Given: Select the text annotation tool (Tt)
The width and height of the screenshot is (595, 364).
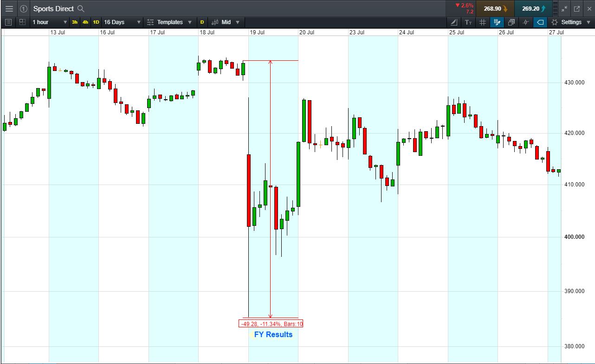Looking at the screenshot, I should tap(468, 22).
